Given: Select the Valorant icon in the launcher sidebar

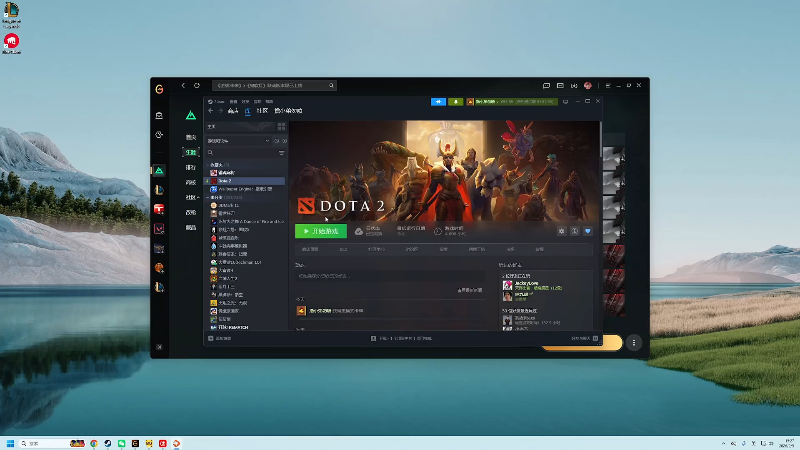Looking at the screenshot, I should [x=159, y=229].
